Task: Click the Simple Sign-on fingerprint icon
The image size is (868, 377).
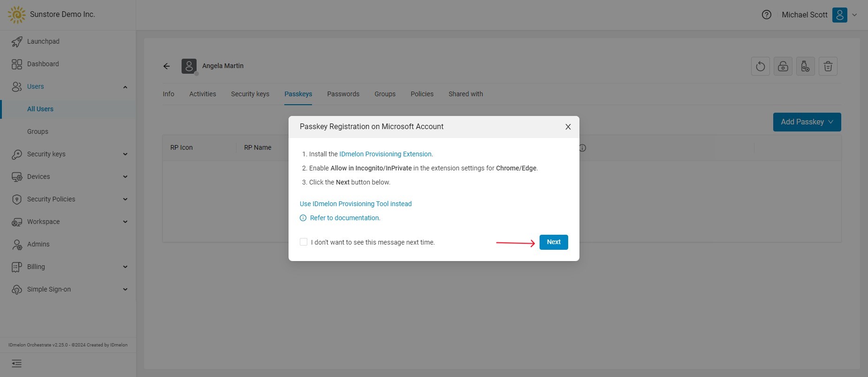Action: pos(17,289)
